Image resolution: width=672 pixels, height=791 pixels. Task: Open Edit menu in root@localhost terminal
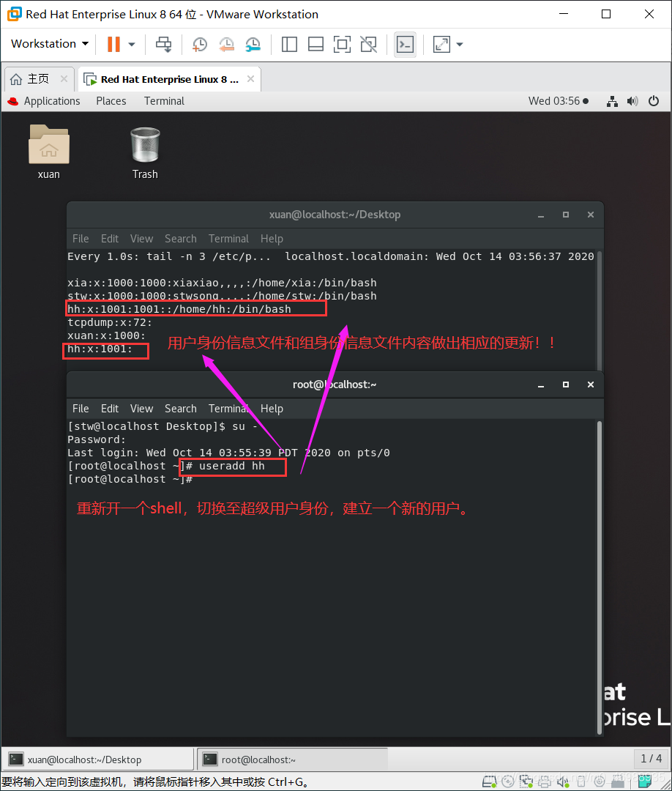point(109,409)
